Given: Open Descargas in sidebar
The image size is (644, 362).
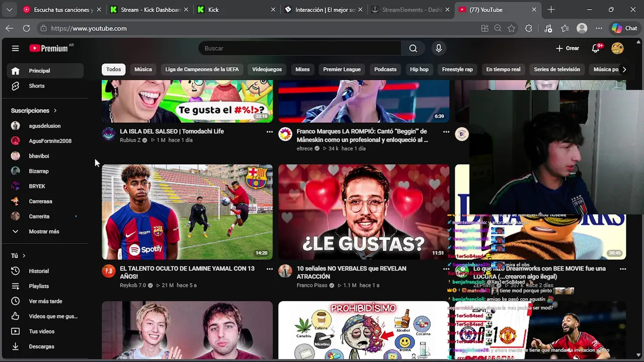Looking at the screenshot, I should 45,346.
